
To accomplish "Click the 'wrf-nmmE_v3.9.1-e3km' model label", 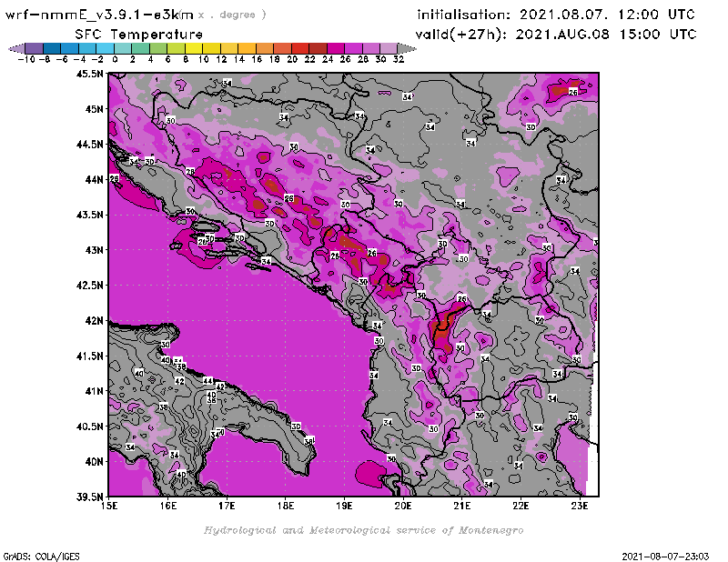I will point(99,15).
